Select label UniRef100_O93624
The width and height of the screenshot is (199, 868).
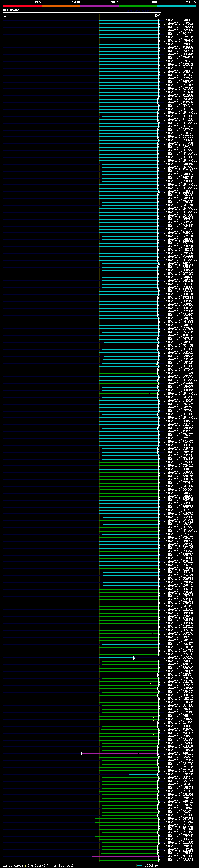click(178, 812)
